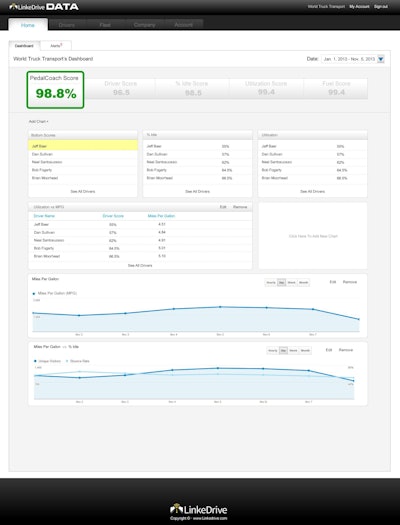
Task: Open the Company main tab
Action: (x=144, y=25)
